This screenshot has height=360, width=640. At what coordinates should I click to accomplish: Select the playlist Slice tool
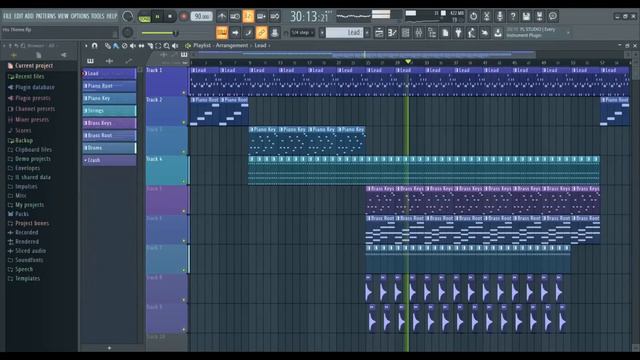click(x=150, y=46)
